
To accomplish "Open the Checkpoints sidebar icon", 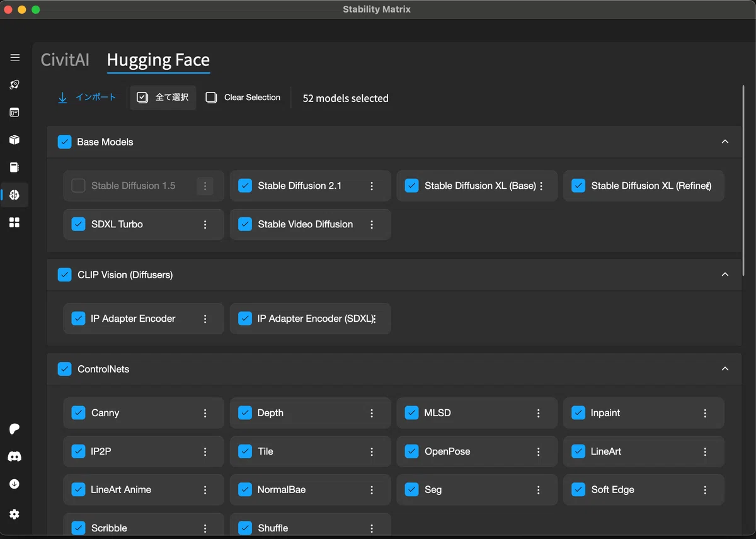I will click(14, 167).
